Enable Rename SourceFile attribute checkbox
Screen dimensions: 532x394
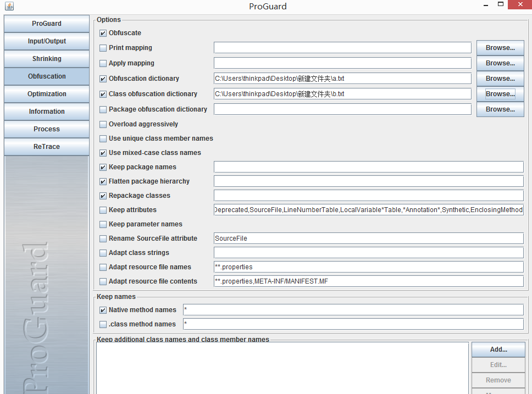tap(103, 238)
